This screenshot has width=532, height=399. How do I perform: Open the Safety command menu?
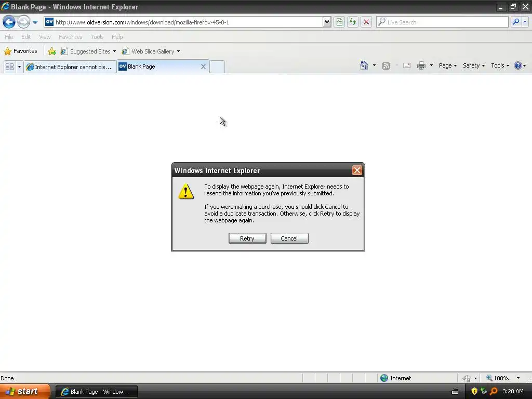coord(474,65)
